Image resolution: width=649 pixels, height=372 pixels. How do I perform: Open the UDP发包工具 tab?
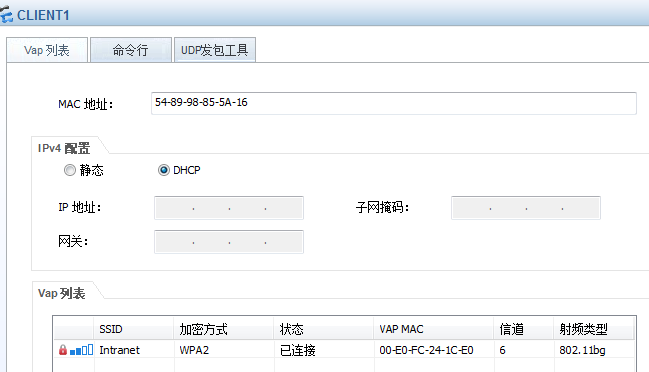pos(215,50)
